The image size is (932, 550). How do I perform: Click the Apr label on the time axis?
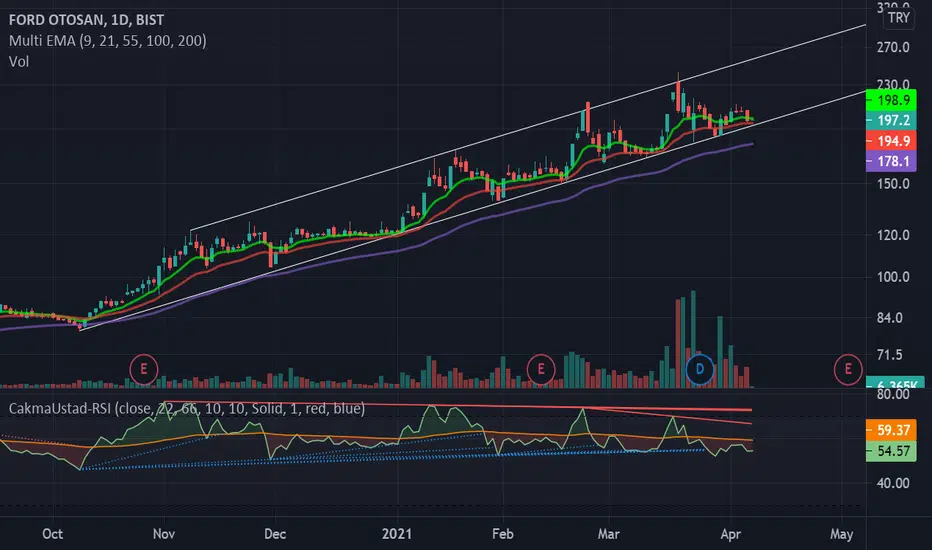click(731, 534)
